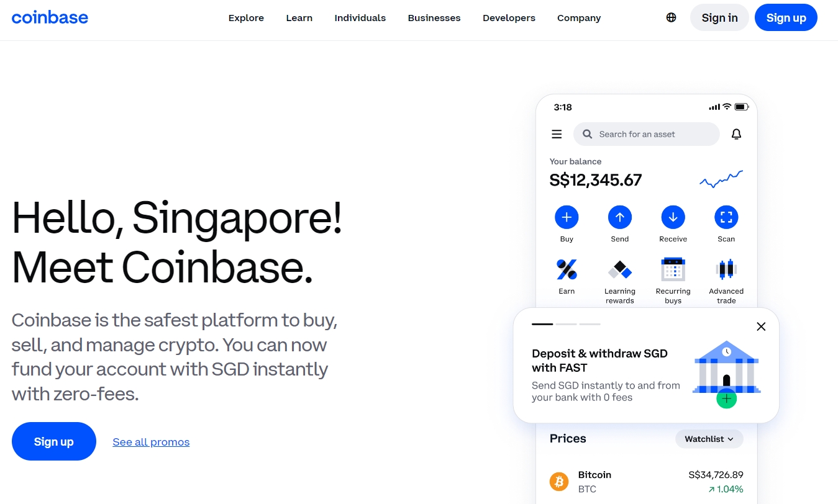This screenshot has width=838, height=504.
Task: Expand the Watchlist dropdown
Action: [x=709, y=439]
